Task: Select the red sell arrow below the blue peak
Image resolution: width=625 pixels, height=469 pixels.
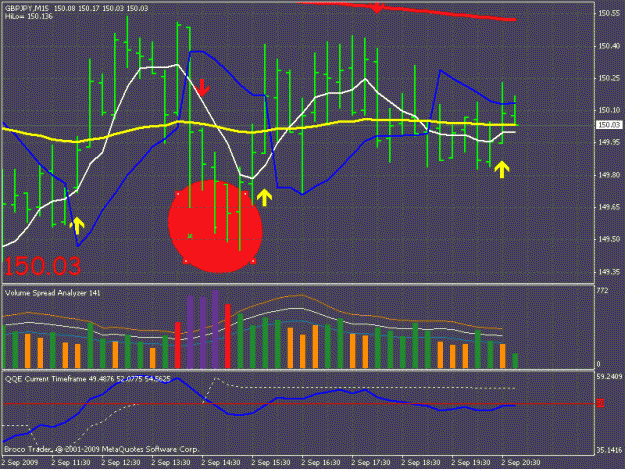Action: [x=202, y=87]
